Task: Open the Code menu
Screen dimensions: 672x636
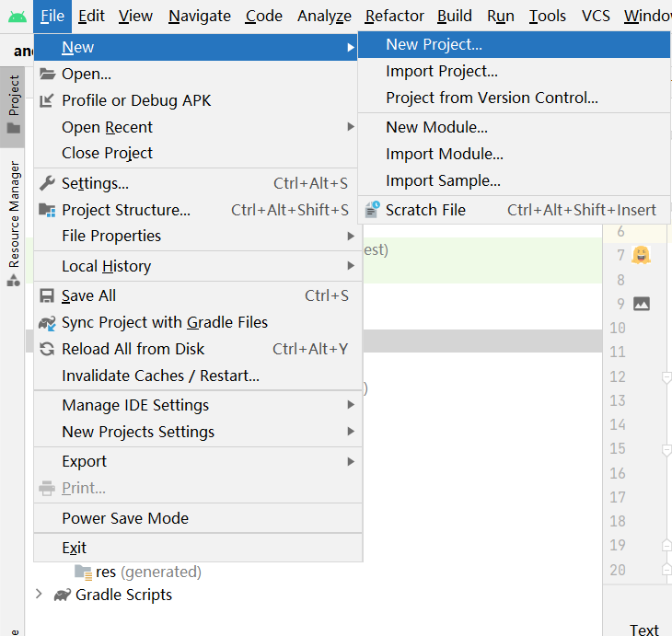Action: 264,16
